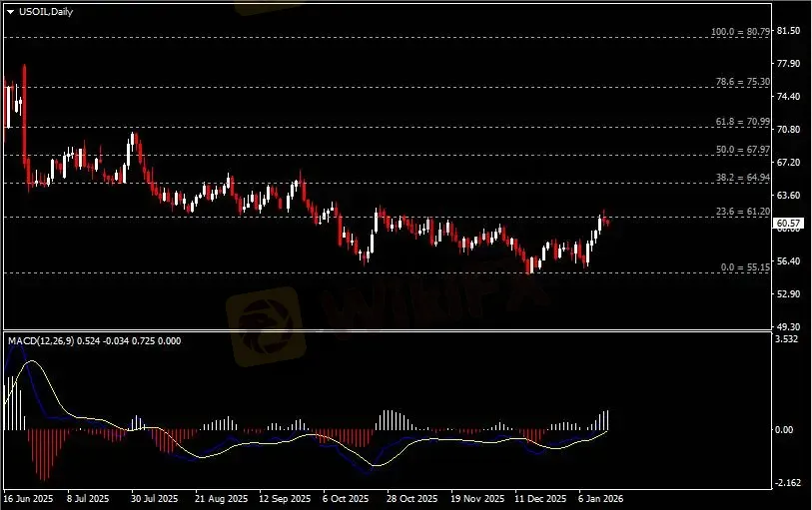The image size is (812, 510).
Task: Click the 21 Aug 2025 date label
Action: [x=222, y=499]
